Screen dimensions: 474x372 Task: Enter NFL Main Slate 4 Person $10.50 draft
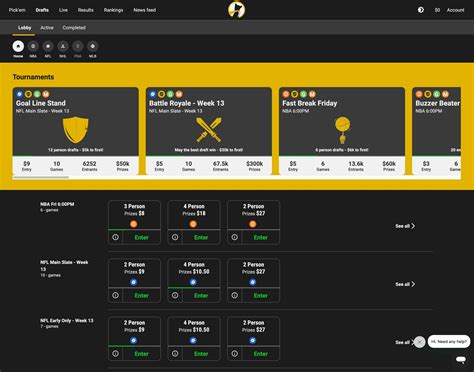coord(201,295)
